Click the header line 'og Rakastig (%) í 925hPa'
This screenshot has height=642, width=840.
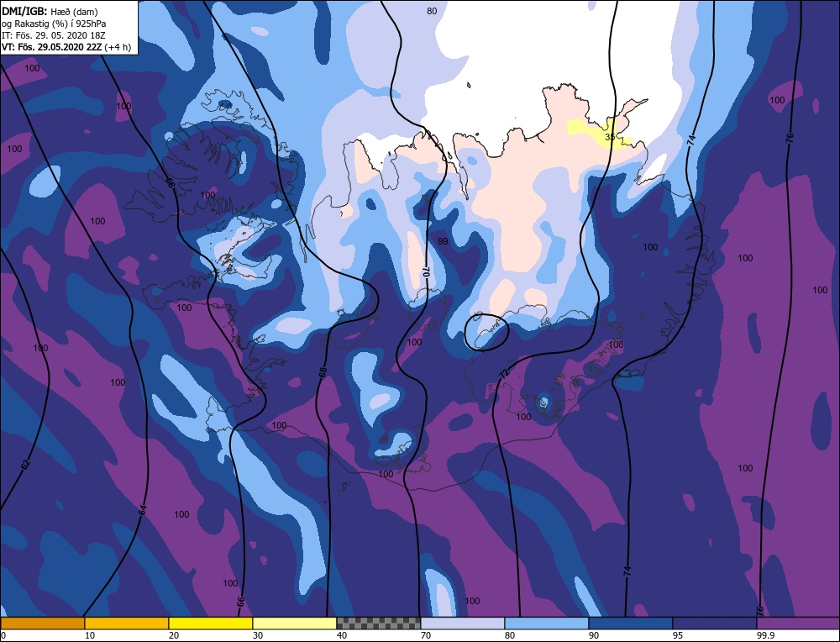54,24
